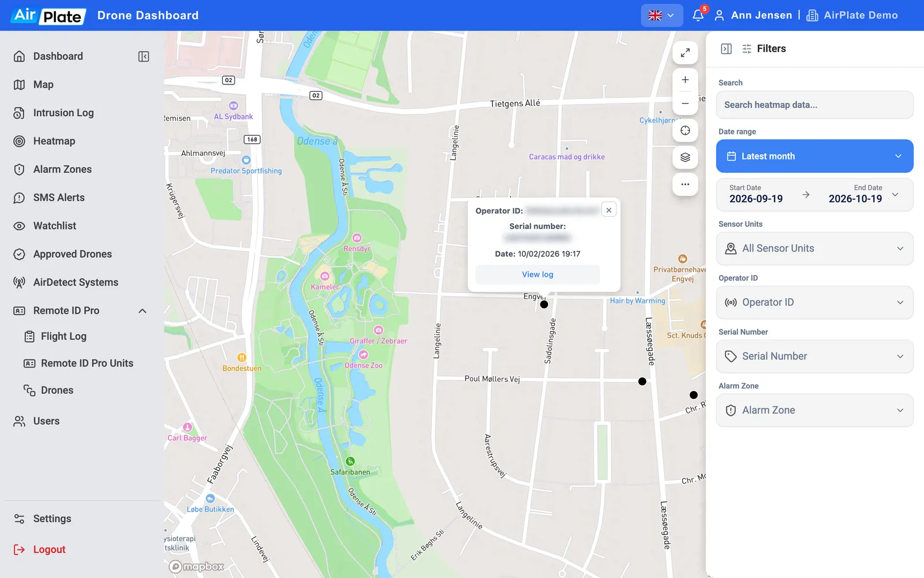Collapse the Filters panel
The width and height of the screenshot is (924, 578).
pos(726,49)
